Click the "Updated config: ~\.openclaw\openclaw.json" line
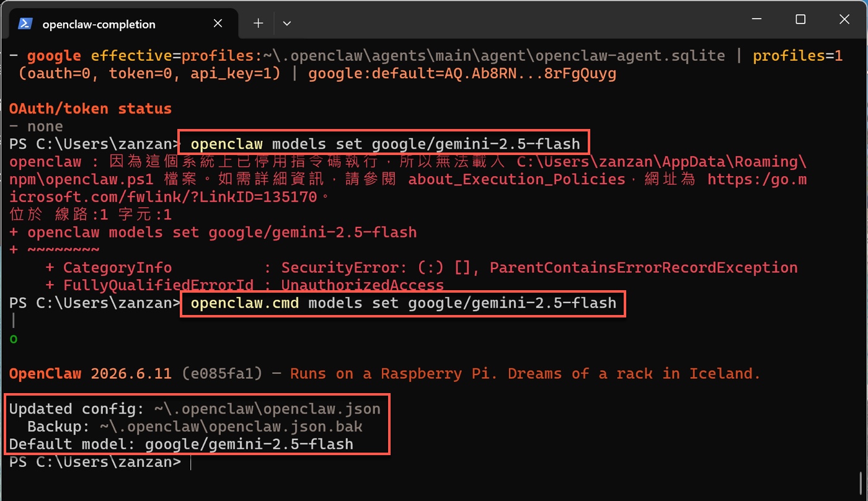 click(195, 409)
